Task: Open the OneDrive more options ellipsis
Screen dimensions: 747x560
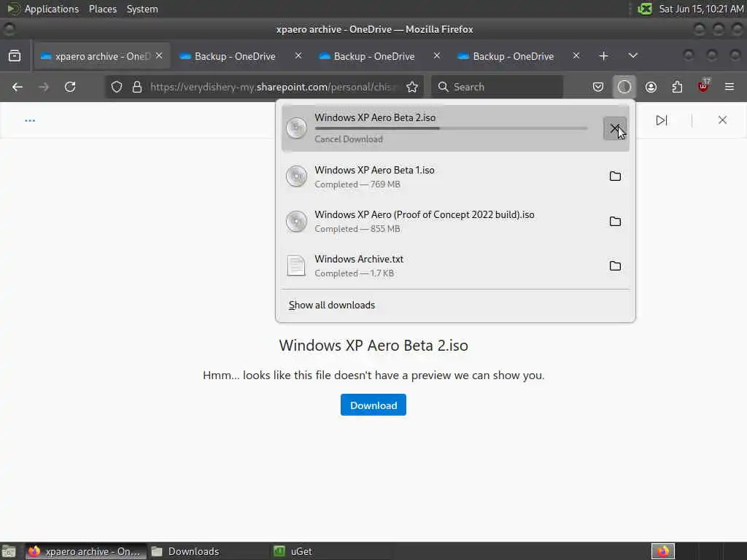Action: (x=30, y=120)
